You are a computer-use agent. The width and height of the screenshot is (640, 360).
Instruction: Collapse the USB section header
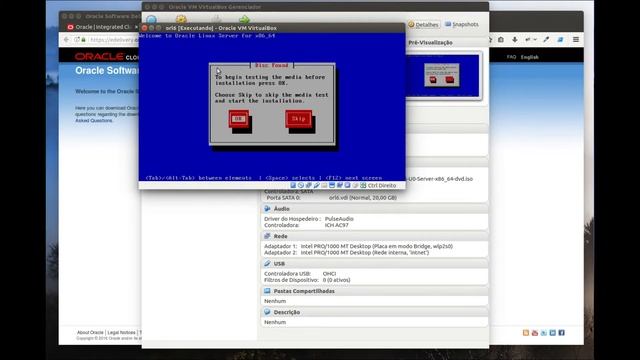pyautogui.click(x=374, y=264)
